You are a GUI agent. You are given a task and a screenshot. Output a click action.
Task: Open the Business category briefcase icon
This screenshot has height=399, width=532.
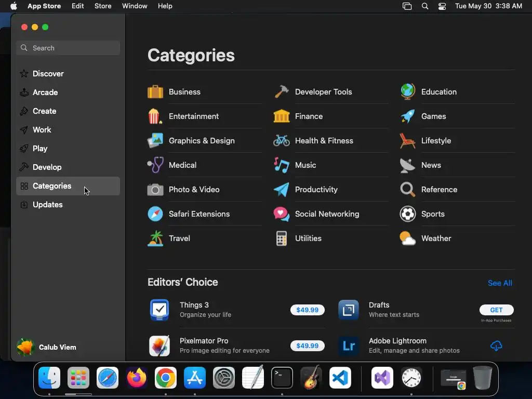coord(155,91)
